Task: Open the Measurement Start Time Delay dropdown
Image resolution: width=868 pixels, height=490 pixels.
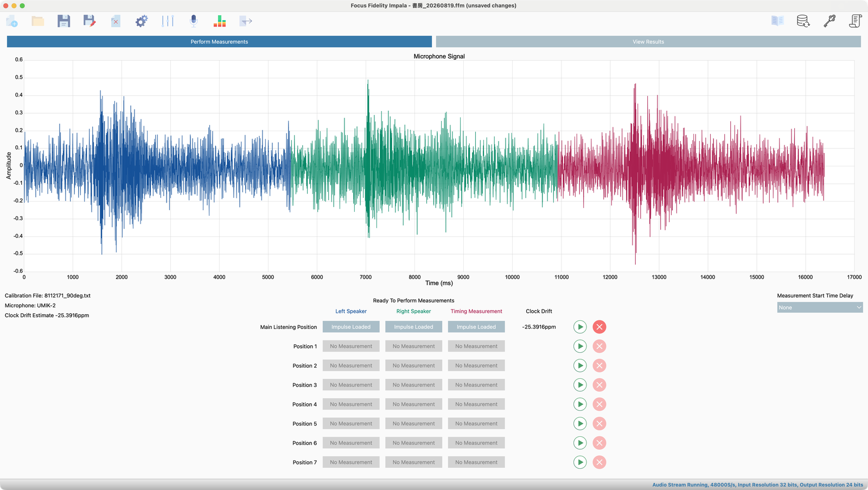Action: point(820,307)
